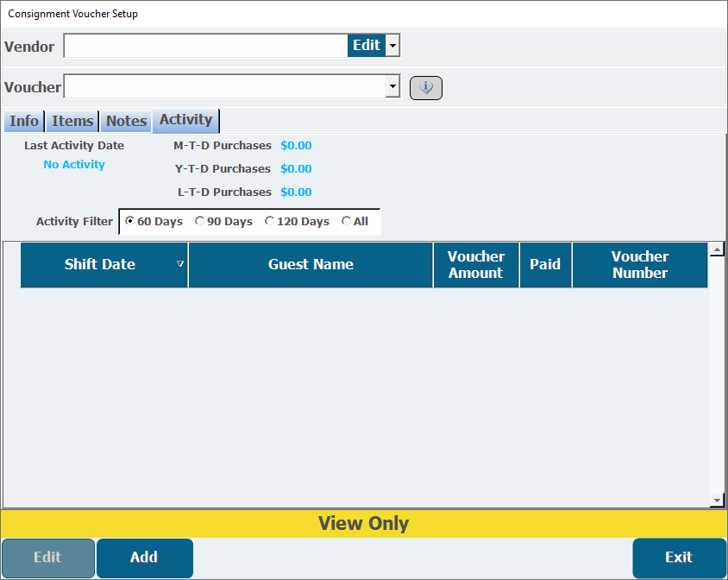The width and height of the screenshot is (728, 580).
Task: Choose the All activity filter option
Action: coord(347,222)
